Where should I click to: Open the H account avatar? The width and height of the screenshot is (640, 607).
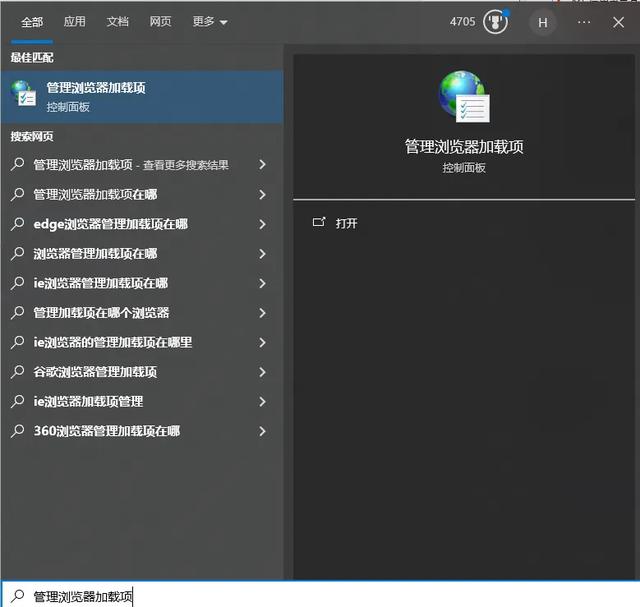(542, 22)
